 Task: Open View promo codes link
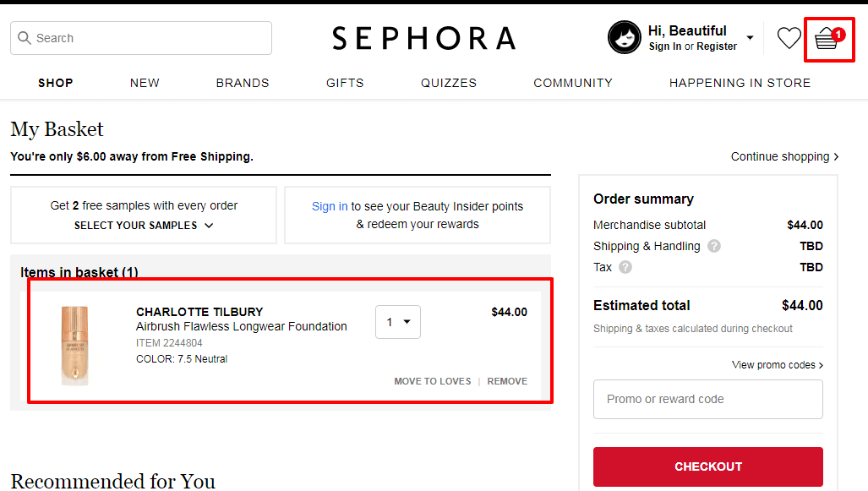pyautogui.click(x=777, y=365)
